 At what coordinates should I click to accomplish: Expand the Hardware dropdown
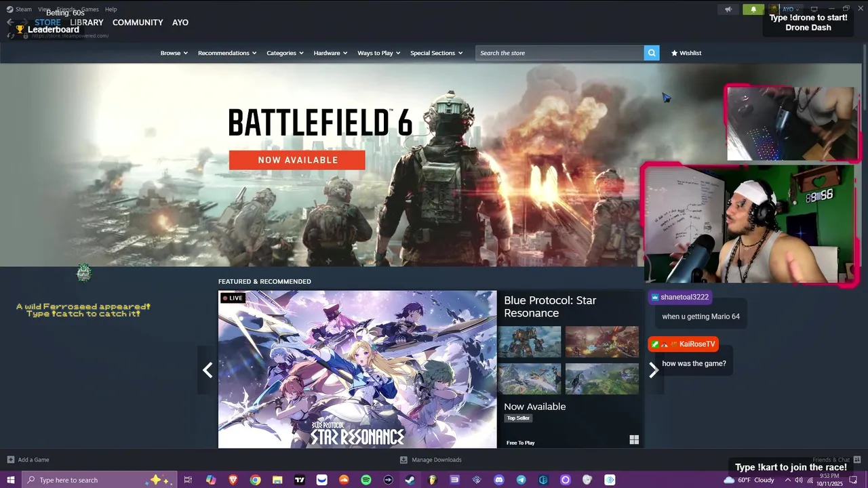[x=330, y=53]
